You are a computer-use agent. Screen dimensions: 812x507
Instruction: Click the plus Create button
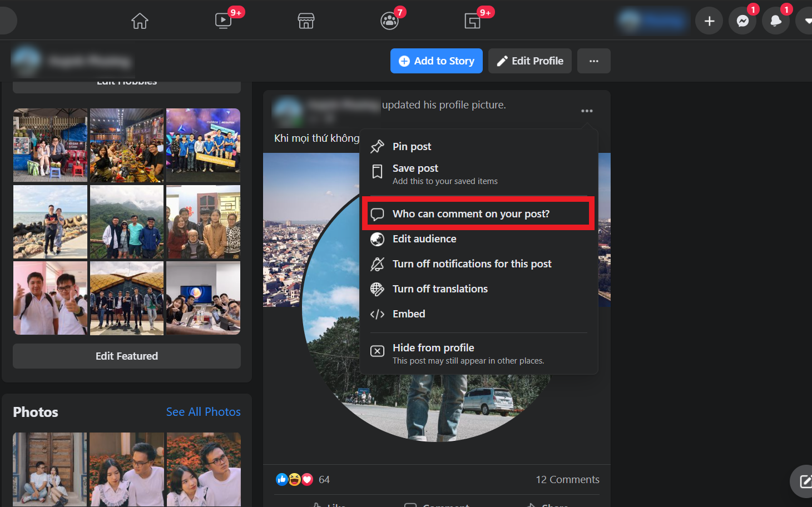(709, 21)
